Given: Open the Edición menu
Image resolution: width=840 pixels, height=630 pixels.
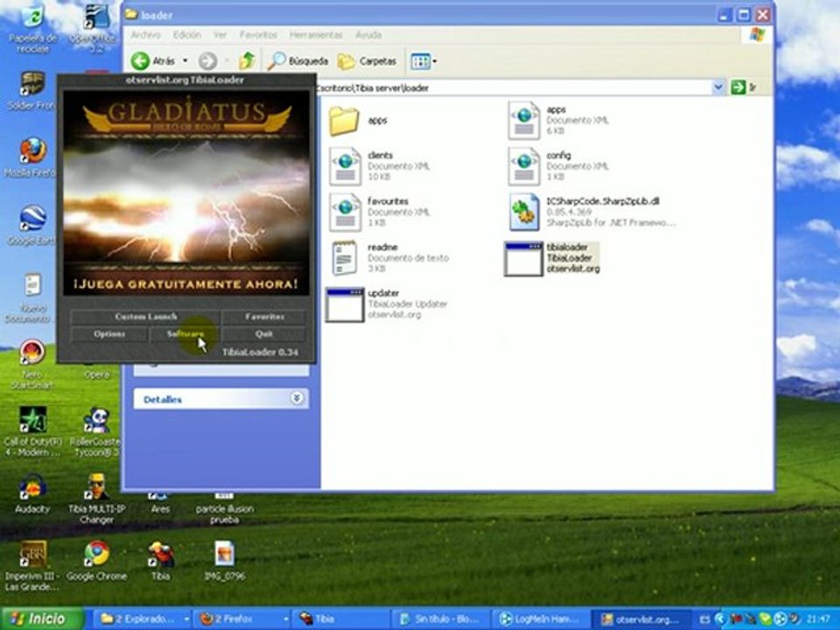Looking at the screenshot, I should click(x=187, y=35).
